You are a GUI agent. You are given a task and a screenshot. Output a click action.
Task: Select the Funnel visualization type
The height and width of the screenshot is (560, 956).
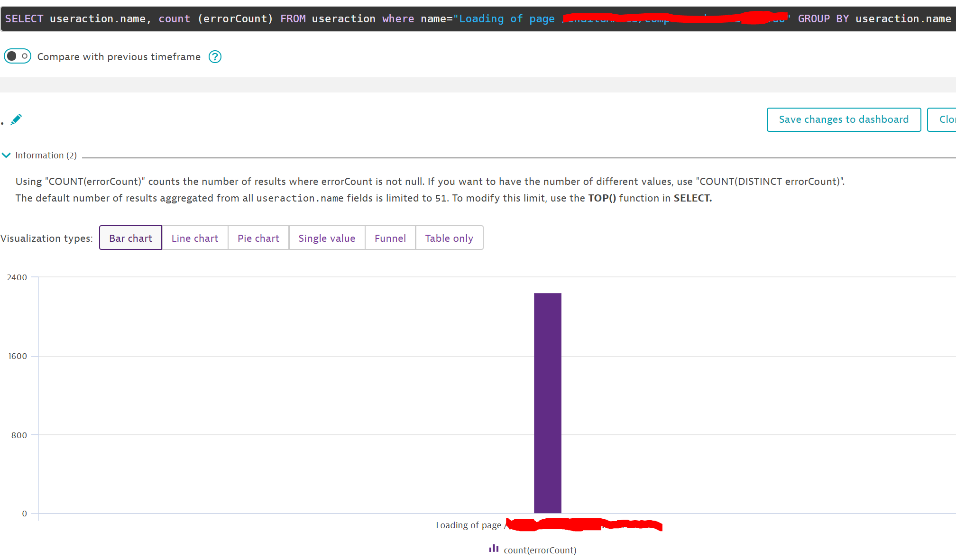(x=390, y=238)
